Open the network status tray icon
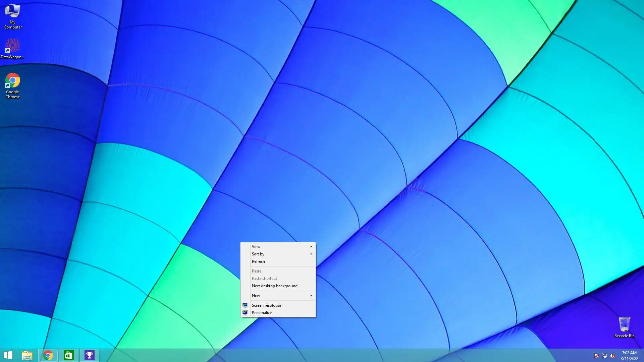 tap(604, 356)
